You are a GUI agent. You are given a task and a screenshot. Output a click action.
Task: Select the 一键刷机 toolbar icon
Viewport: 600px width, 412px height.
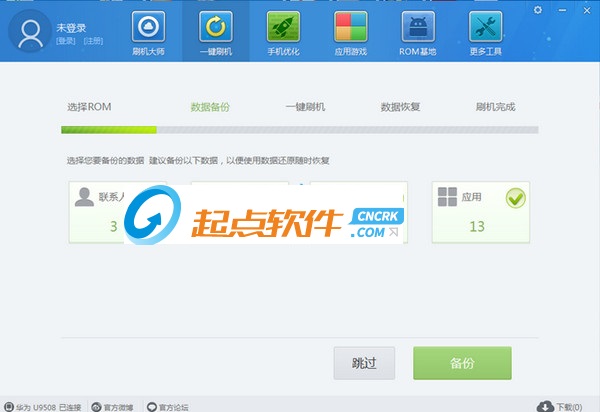click(x=216, y=26)
